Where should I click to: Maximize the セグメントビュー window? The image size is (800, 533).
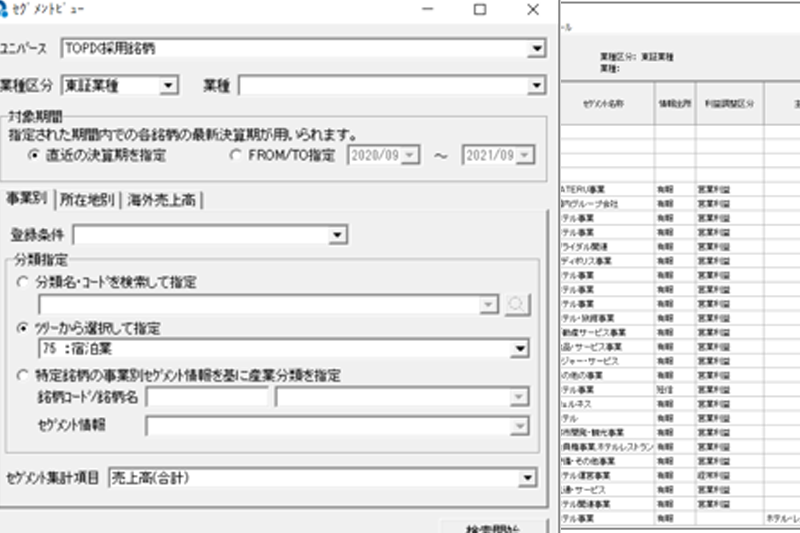pos(480,9)
